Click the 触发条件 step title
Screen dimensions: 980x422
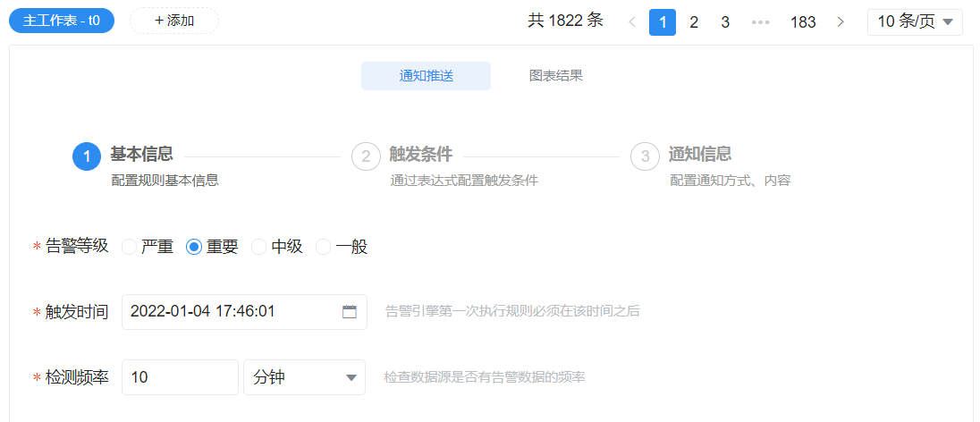tap(420, 154)
